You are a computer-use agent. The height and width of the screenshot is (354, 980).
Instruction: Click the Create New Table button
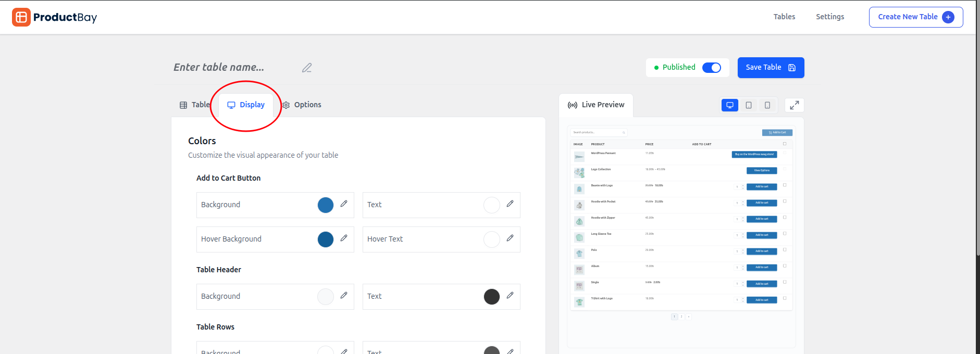coord(916,17)
